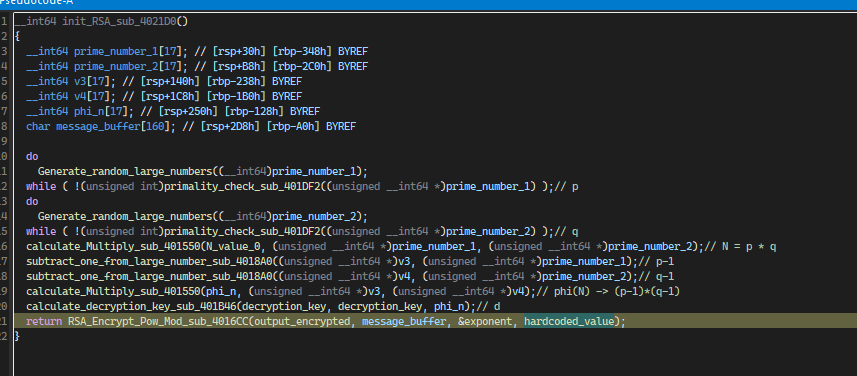Click the '// N = p * q' comment
The height and width of the screenshot is (376, 857).
[741, 246]
